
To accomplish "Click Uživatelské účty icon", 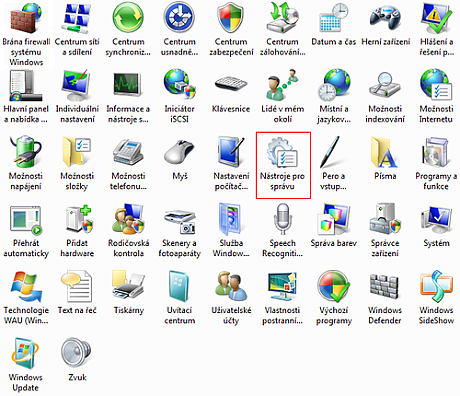I will point(231,287).
